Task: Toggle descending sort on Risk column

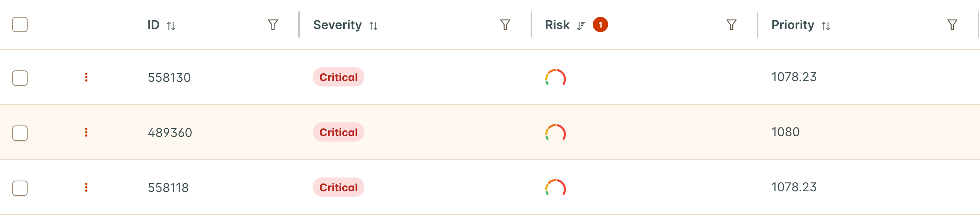Action: tap(581, 26)
